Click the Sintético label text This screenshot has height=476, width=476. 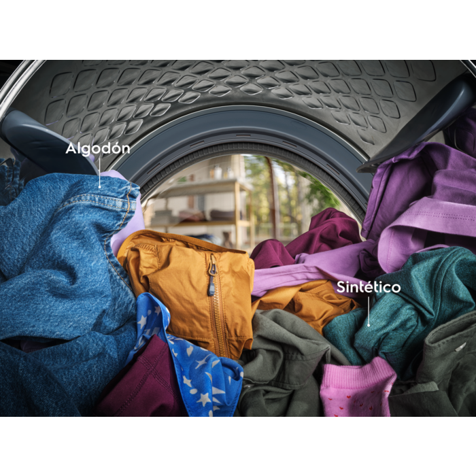(368, 288)
